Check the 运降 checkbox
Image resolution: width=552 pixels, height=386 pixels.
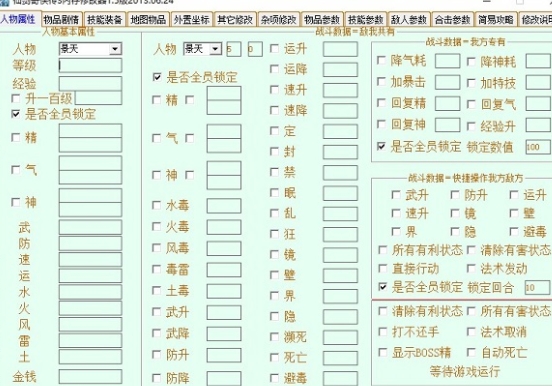[274, 69]
